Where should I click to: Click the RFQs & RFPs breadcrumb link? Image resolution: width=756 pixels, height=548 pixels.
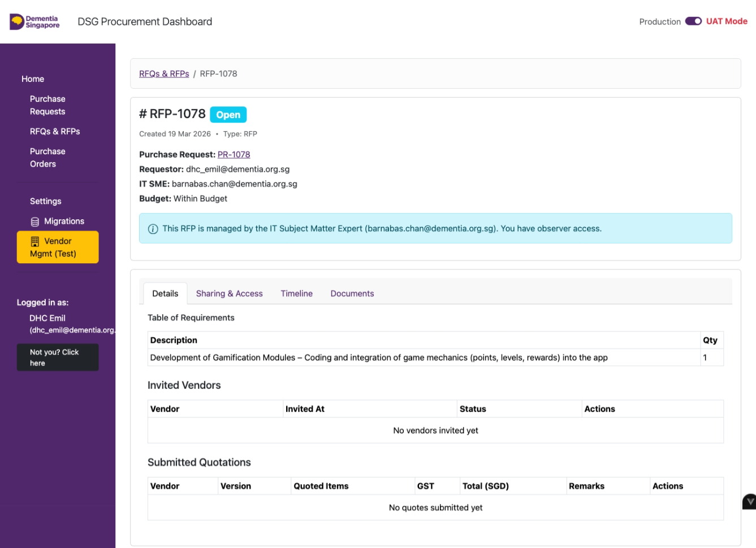pyautogui.click(x=164, y=74)
